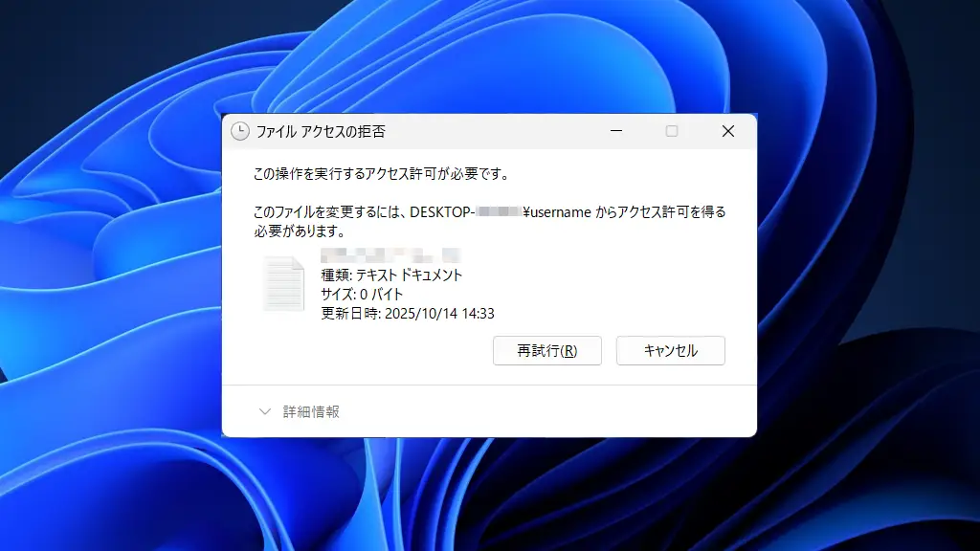Image resolution: width=980 pixels, height=551 pixels.
Task: Expand details with the chevron arrow
Action: click(265, 411)
